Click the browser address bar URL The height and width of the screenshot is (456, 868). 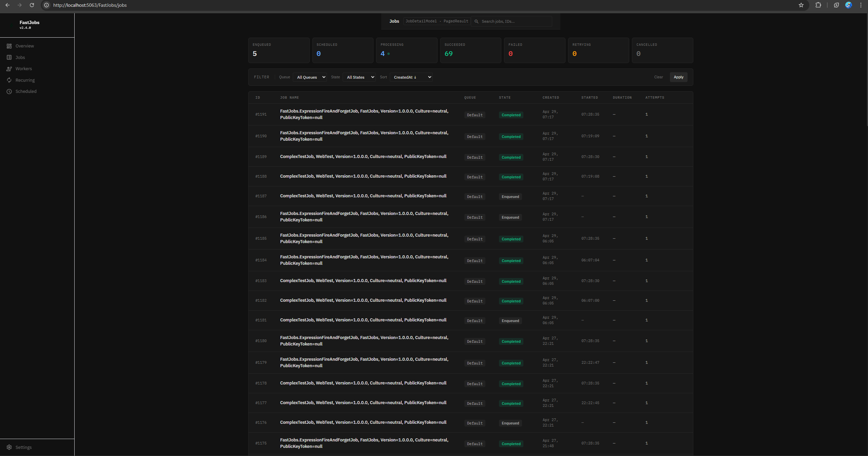click(x=90, y=5)
